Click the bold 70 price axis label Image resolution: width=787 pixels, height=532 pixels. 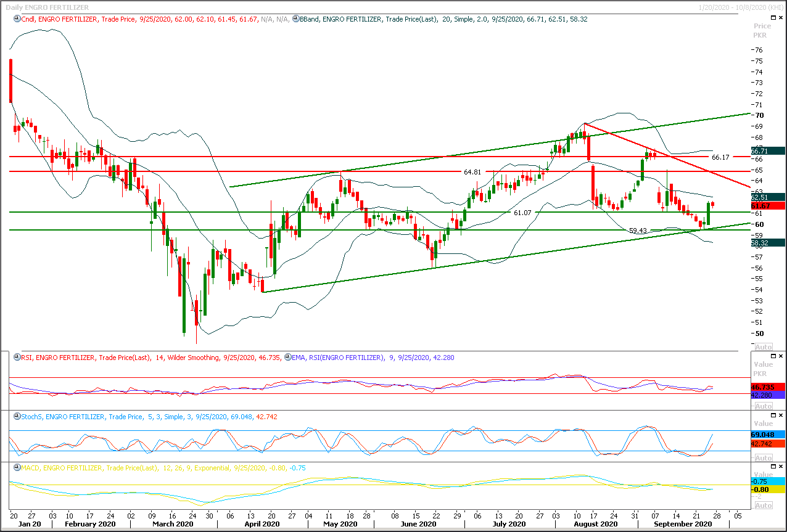click(x=759, y=115)
